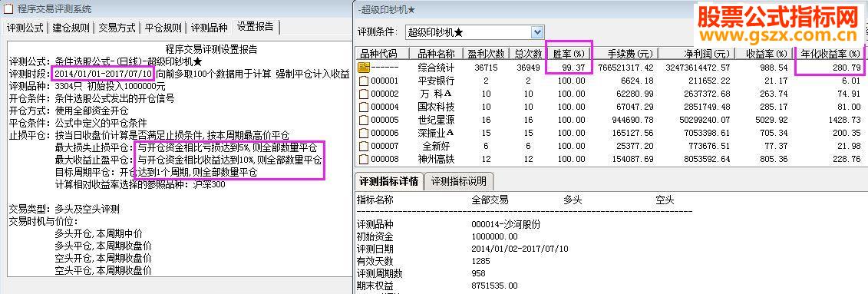Open the 评测条件 dropdown arrow

click(537, 33)
